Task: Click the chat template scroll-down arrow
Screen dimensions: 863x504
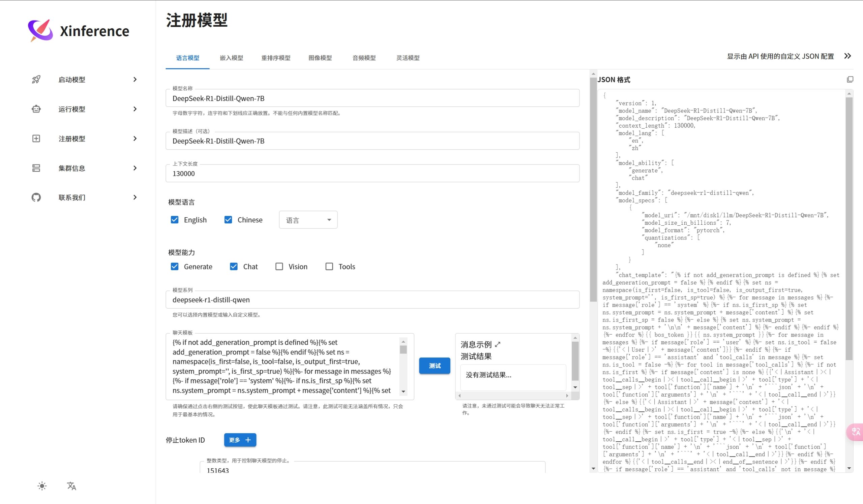Action: (x=404, y=391)
